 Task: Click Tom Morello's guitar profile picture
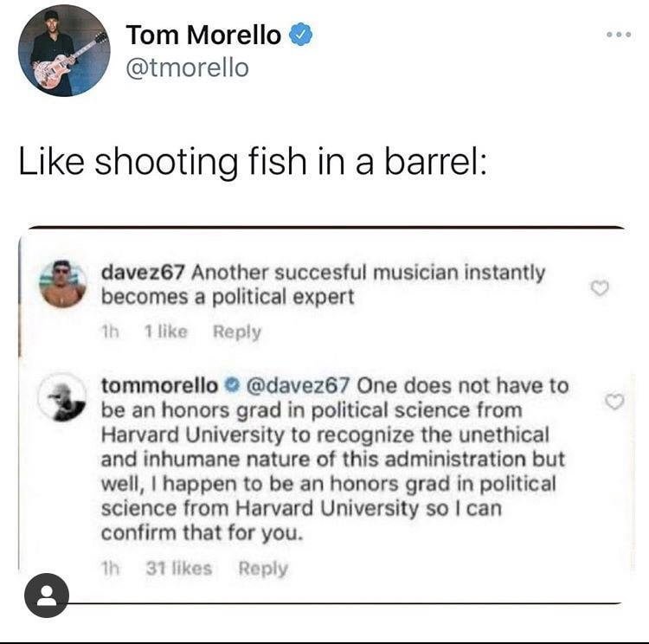[64, 50]
